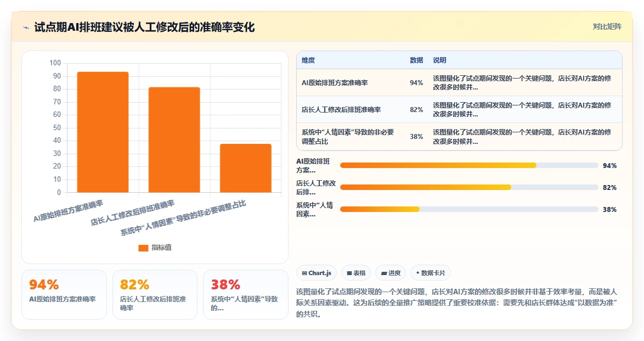Image resolution: width=644 pixels, height=341 pixels.
Task: Click the 系统中"人情因素... progress label
Action: (x=315, y=209)
